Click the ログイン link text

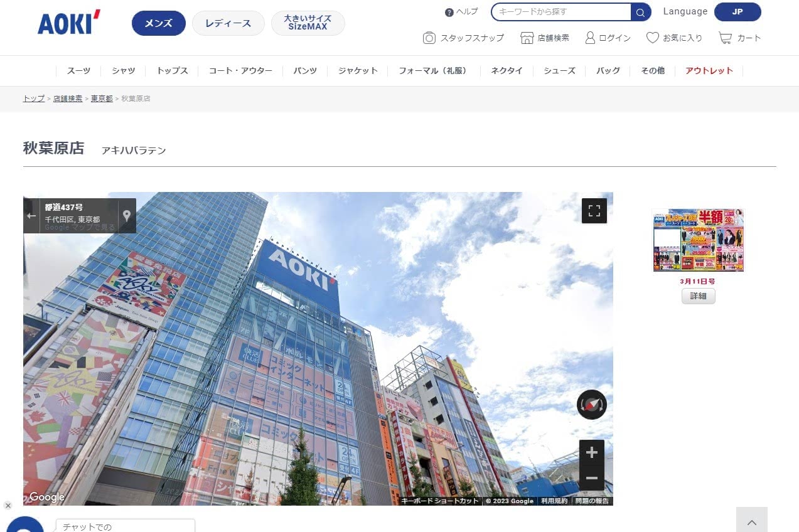614,38
